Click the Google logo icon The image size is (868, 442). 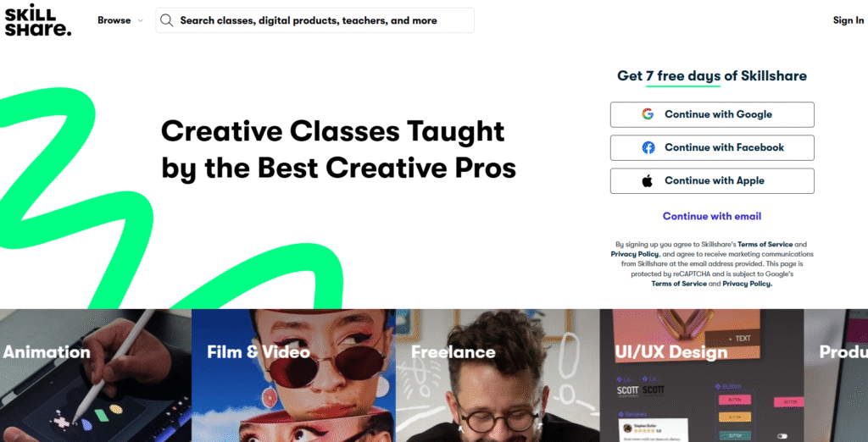point(648,114)
